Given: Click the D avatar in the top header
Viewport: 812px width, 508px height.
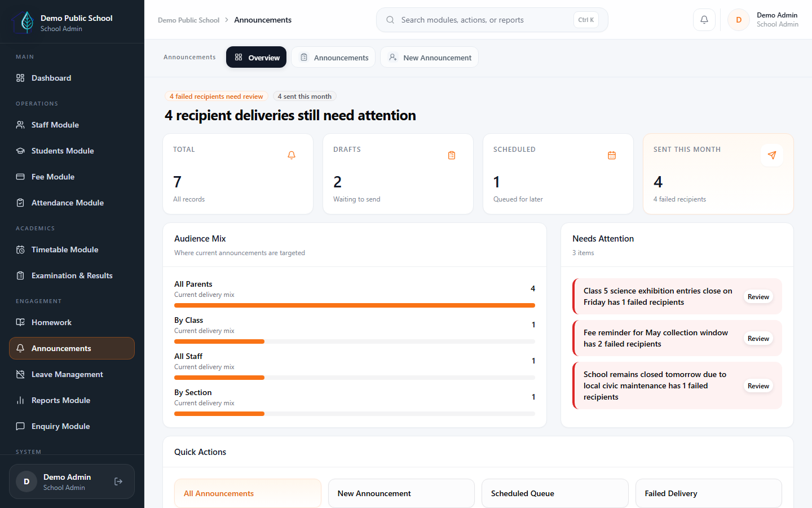Looking at the screenshot, I should point(739,20).
